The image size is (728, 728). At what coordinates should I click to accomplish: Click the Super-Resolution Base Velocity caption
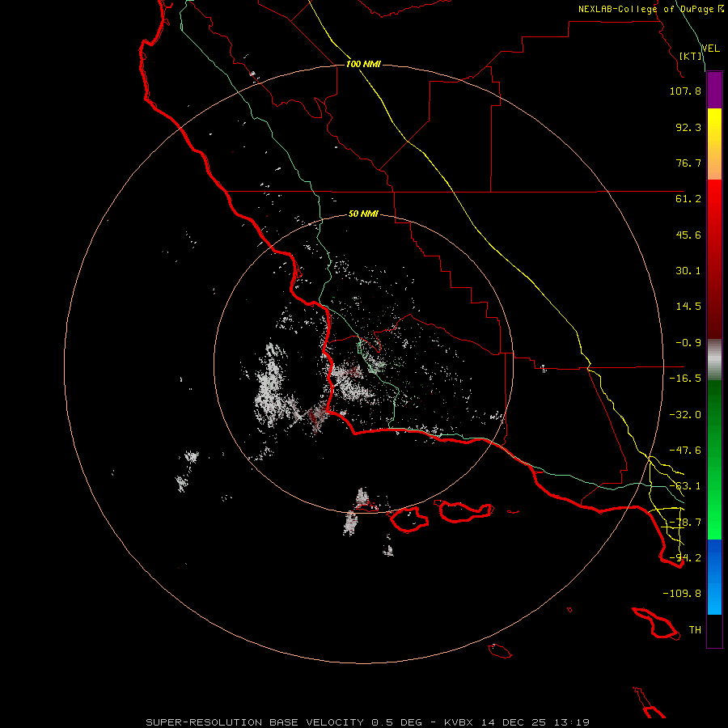coord(368,722)
